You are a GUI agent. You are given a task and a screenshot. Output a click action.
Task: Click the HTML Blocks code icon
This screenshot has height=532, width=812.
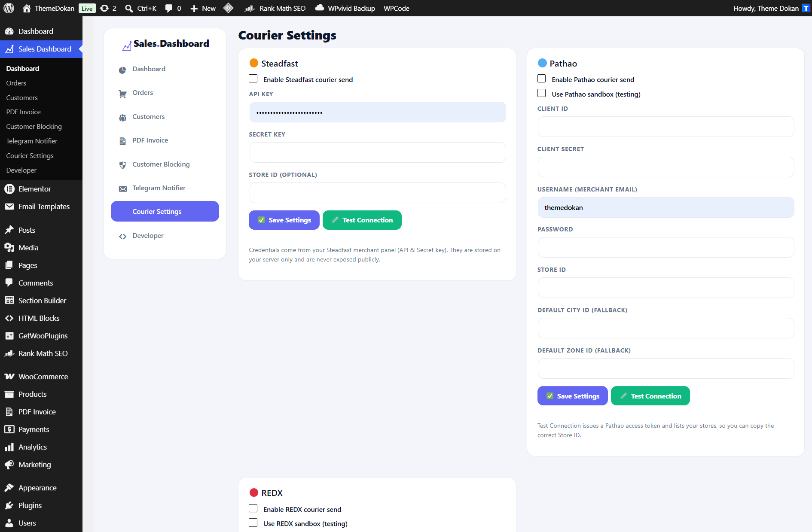pyautogui.click(x=9, y=318)
